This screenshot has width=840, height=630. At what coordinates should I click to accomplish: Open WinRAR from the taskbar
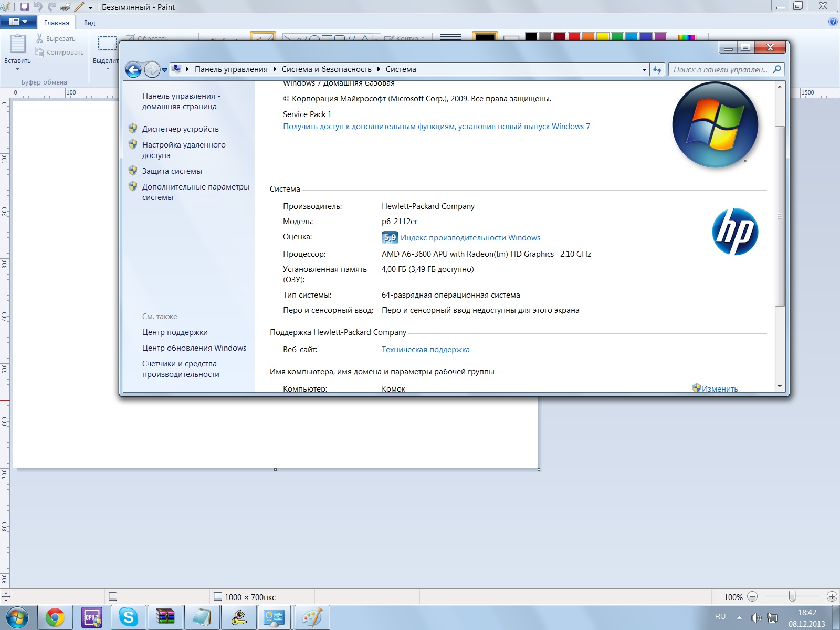165,617
